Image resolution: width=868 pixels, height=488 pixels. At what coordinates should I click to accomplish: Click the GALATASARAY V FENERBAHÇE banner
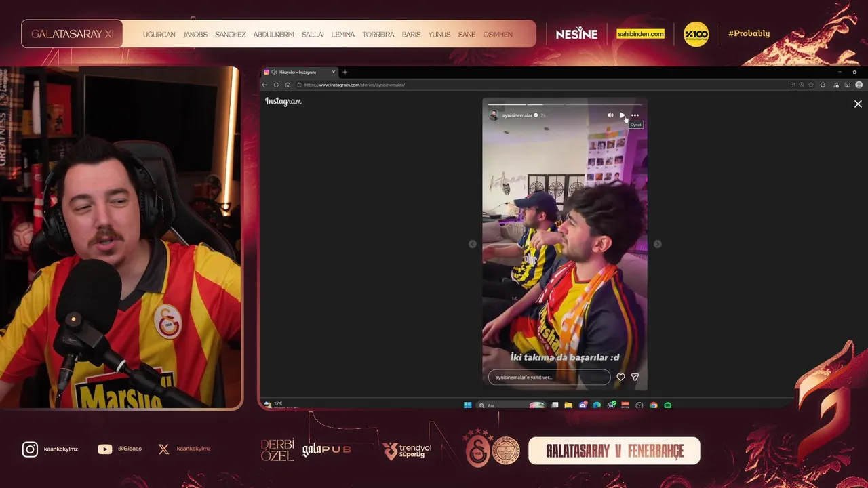click(x=614, y=451)
